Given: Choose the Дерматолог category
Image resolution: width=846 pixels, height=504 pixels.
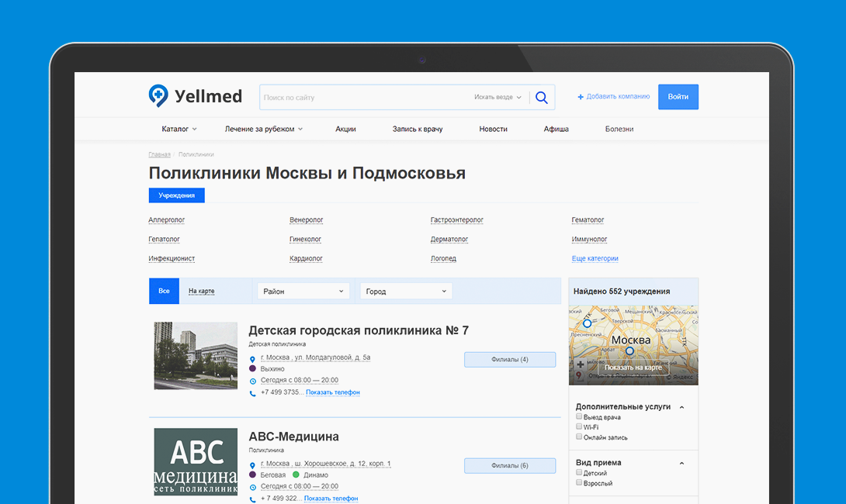Looking at the screenshot, I should coord(449,240).
